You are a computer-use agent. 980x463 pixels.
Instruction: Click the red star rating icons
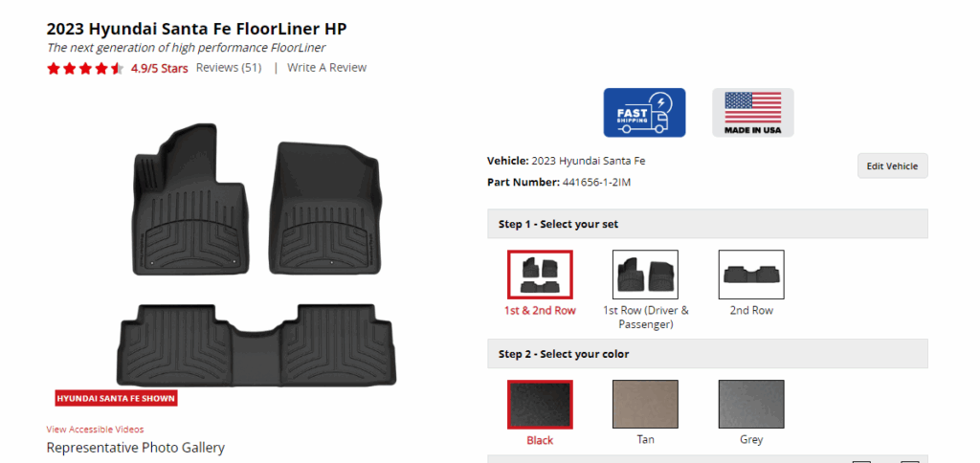(85, 69)
